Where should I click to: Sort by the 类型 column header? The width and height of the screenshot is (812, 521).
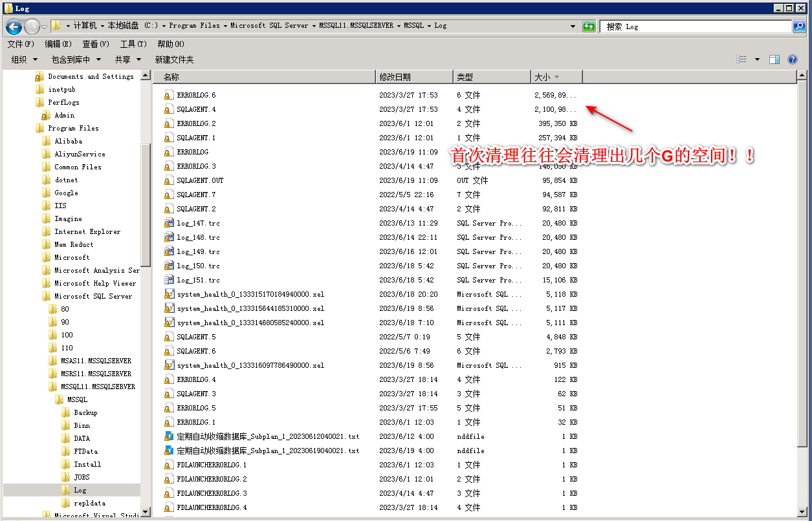point(492,77)
